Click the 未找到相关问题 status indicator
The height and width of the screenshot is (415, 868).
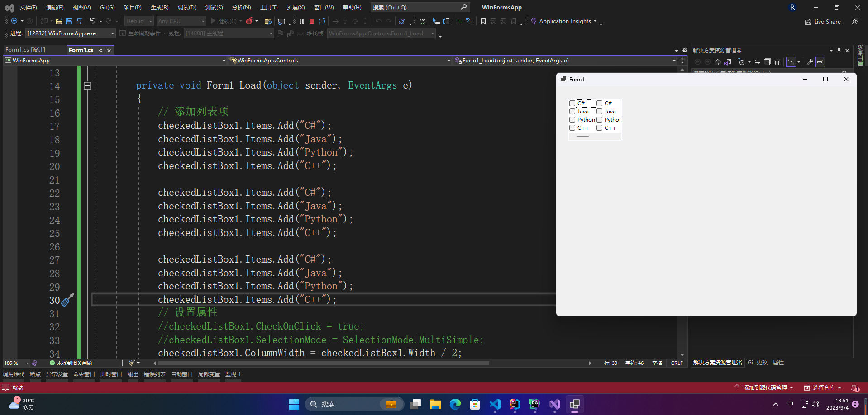click(71, 363)
